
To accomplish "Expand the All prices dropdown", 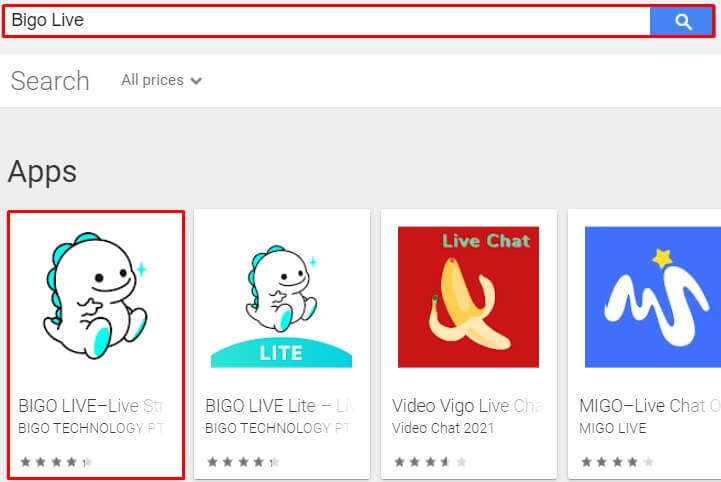I will coord(161,80).
